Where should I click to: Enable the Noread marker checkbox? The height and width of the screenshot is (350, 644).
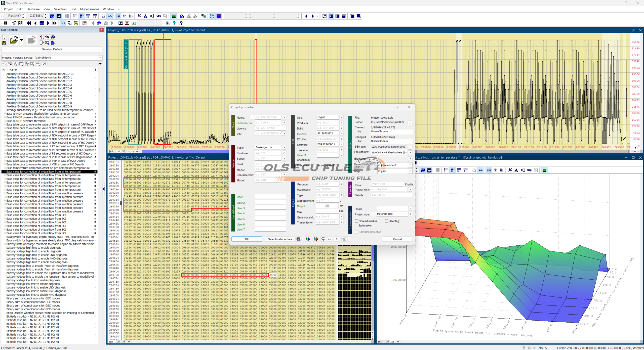coord(356,221)
